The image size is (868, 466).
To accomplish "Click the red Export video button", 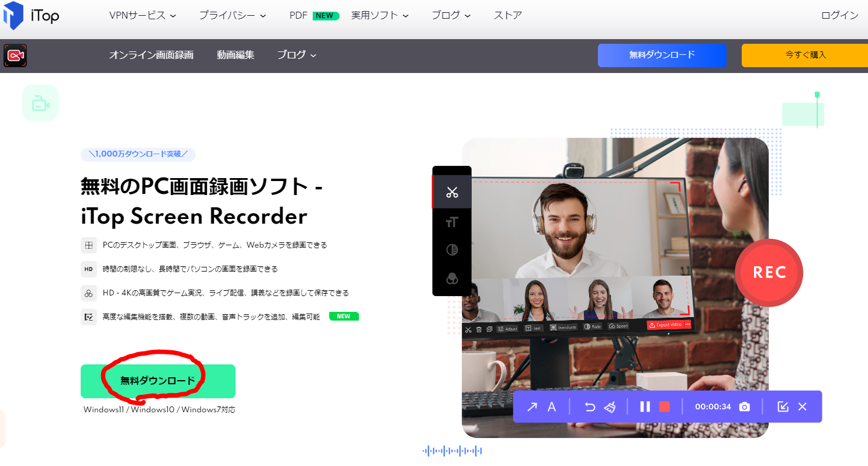I will point(666,325).
